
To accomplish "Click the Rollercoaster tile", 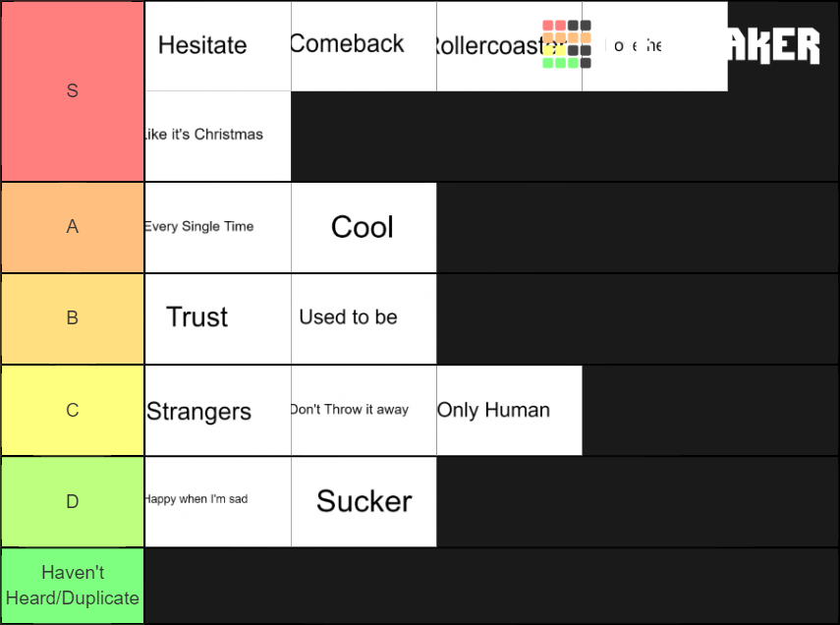I will (509, 46).
